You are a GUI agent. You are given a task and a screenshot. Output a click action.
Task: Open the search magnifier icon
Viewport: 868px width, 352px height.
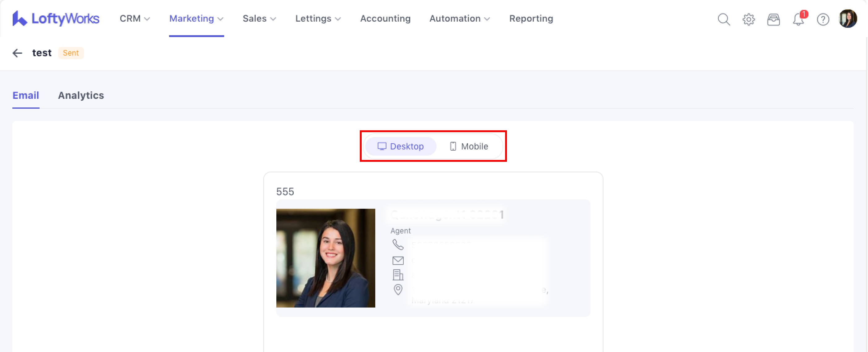[x=723, y=19]
